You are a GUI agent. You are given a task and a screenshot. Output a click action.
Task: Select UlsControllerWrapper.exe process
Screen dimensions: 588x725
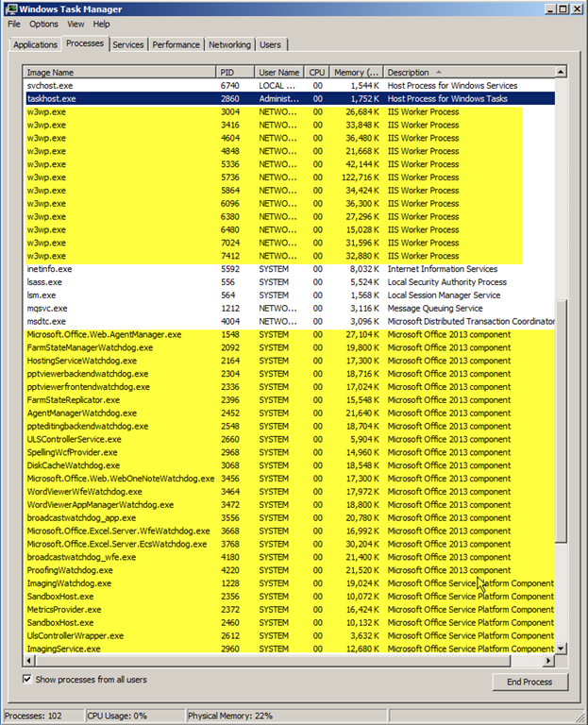tap(290, 635)
